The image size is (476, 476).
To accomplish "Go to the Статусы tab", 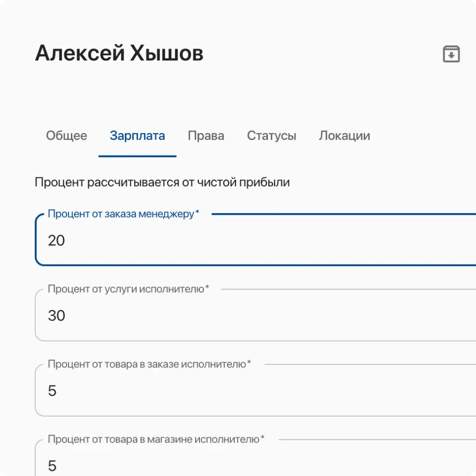I will 271,136.
